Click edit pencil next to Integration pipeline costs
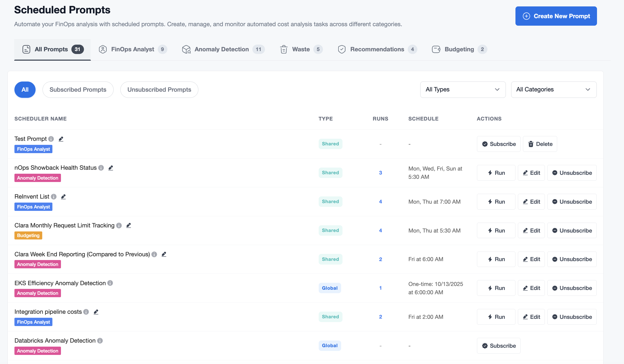The width and height of the screenshot is (624, 364). point(96,312)
